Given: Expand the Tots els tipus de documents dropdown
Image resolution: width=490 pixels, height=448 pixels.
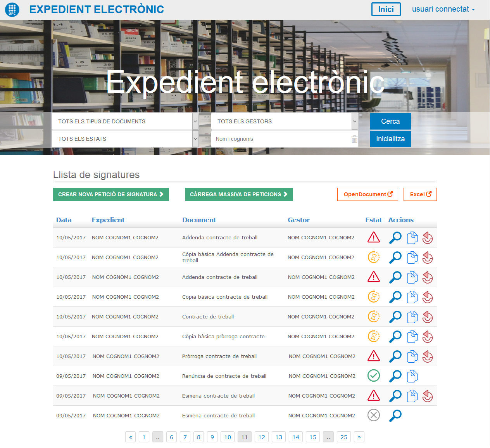Looking at the screenshot, I should 125,121.
